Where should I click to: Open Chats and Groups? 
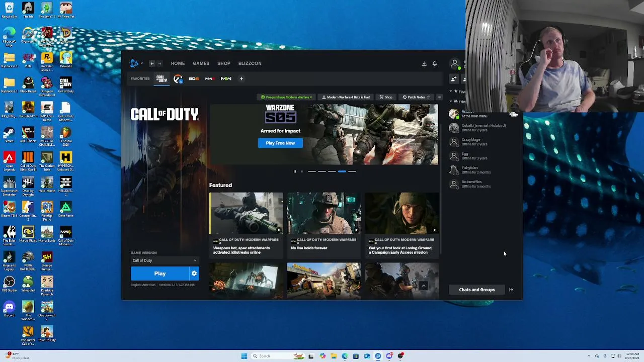pos(476,290)
